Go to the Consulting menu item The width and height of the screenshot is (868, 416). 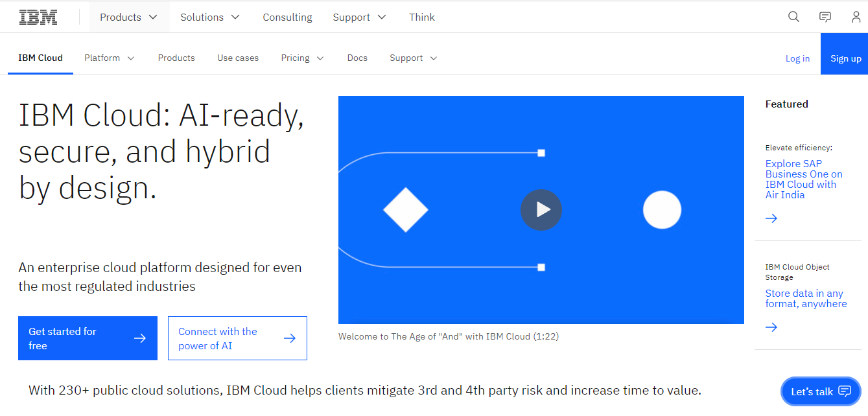click(x=287, y=17)
